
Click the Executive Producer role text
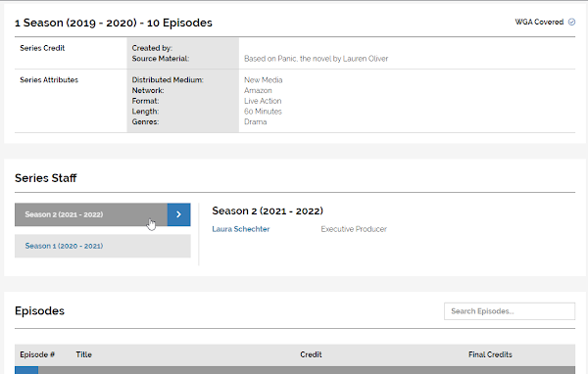[x=354, y=229]
